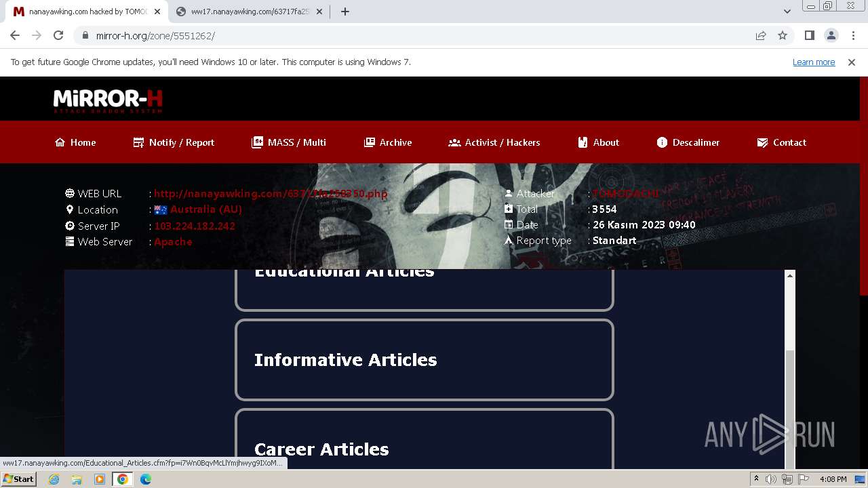The height and width of the screenshot is (488, 868).
Task: Open the Contact menu item
Action: pyautogui.click(x=782, y=142)
